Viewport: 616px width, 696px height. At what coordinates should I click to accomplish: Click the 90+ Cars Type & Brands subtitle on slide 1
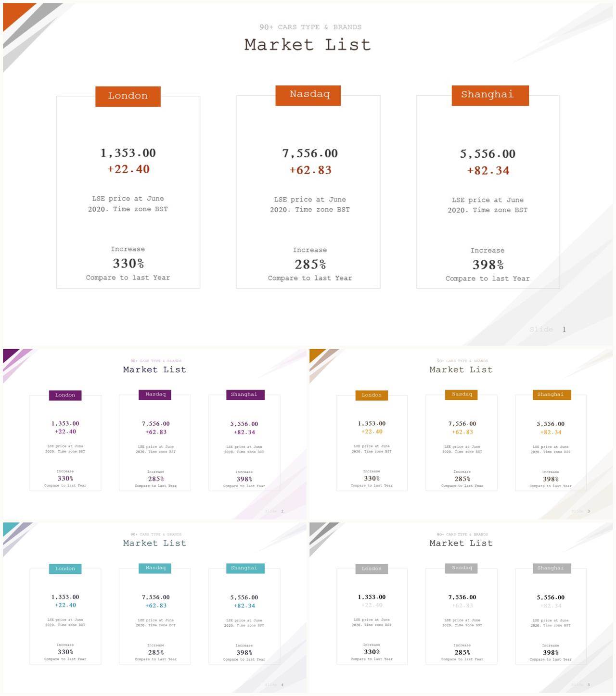[x=310, y=27]
